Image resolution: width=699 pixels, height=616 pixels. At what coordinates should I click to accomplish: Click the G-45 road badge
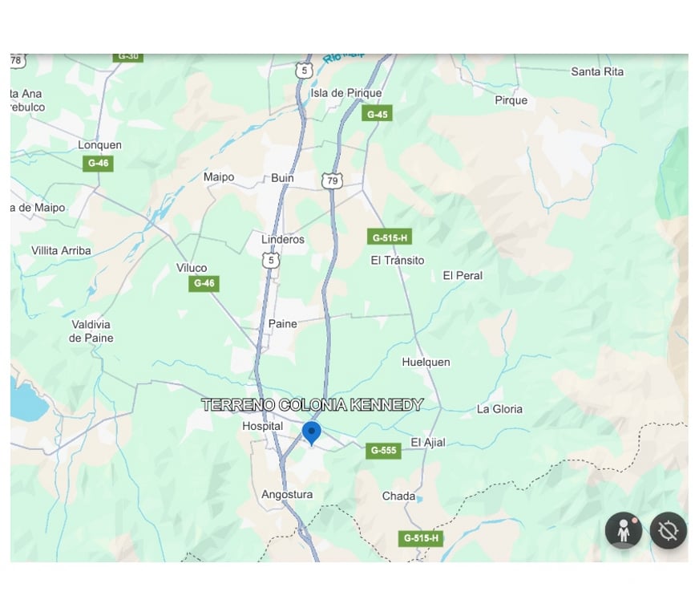click(x=377, y=114)
